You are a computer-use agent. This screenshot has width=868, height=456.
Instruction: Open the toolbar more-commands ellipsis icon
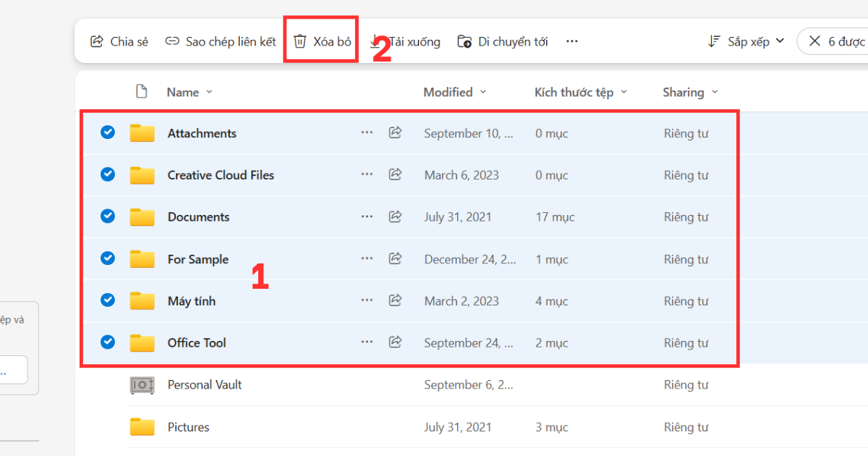571,41
